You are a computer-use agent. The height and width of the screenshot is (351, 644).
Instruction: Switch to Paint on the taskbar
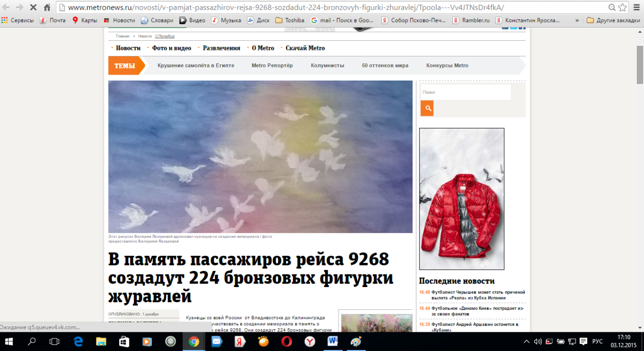tap(356, 341)
